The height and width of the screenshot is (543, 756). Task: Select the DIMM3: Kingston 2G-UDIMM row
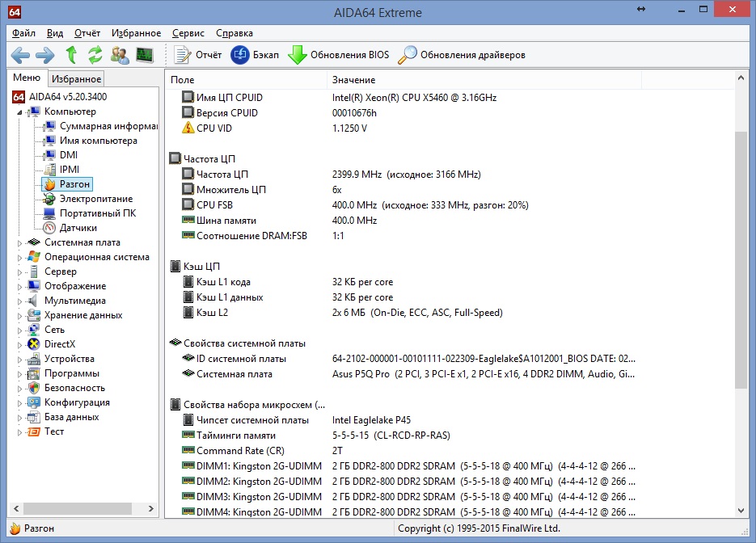(x=410, y=497)
